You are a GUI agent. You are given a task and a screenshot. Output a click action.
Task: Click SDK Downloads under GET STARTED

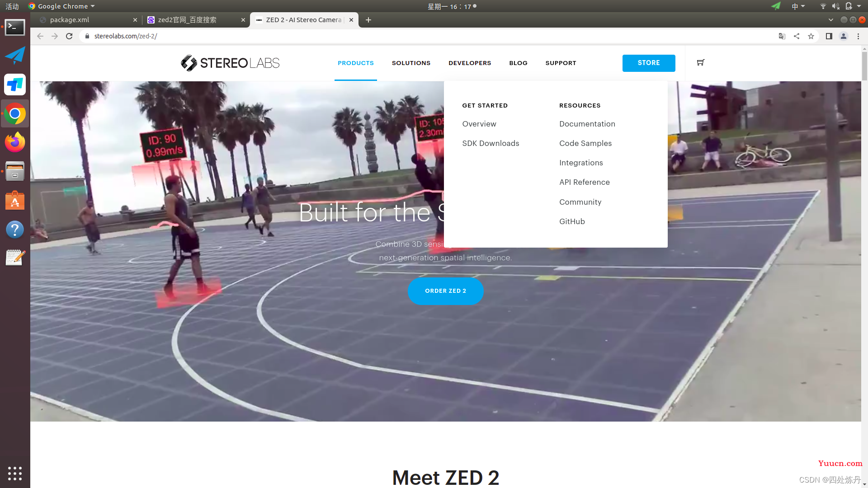(x=491, y=143)
